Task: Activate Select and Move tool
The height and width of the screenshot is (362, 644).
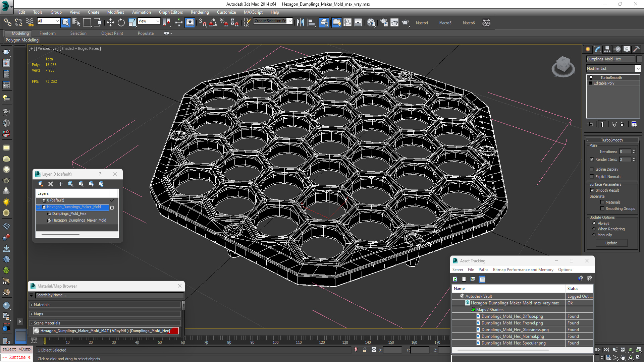Action: [x=110, y=22]
